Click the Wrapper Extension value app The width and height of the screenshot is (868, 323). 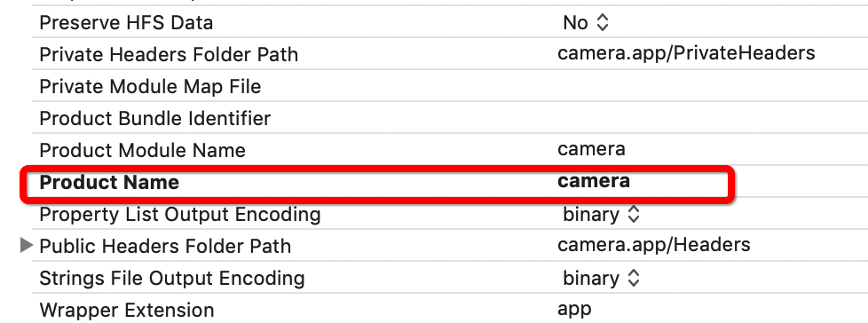(574, 310)
